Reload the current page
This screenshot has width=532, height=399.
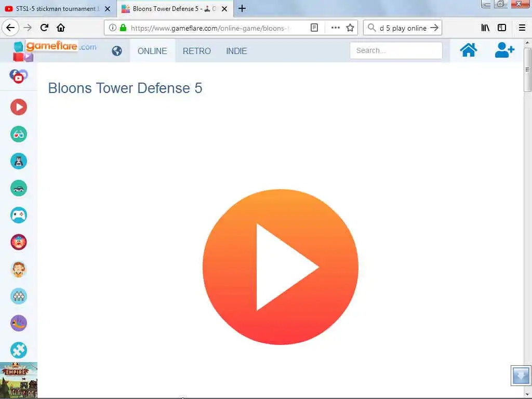click(x=45, y=28)
